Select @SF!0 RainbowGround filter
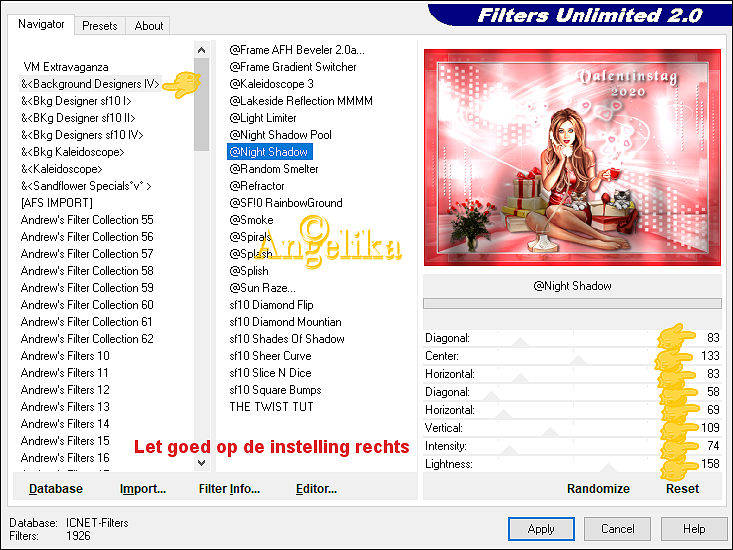This screenshot has height=550, width=733. point(286,203)
